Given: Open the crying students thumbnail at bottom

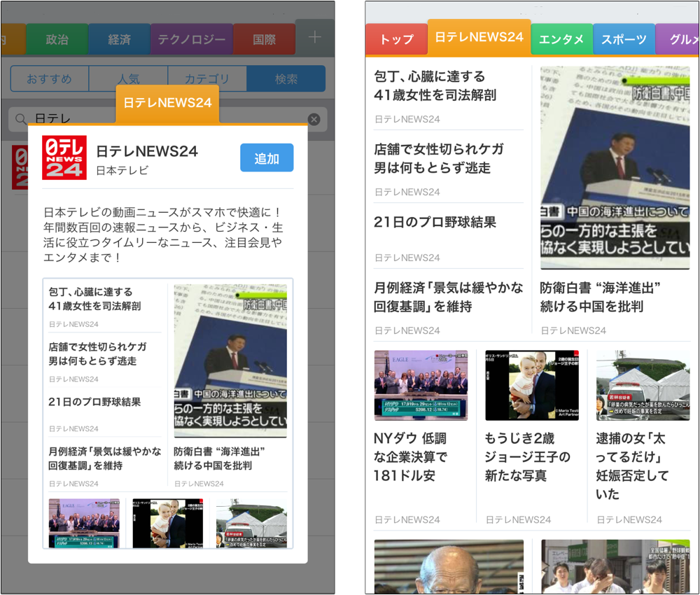Looking at the screenshot, I should point(615,566).
